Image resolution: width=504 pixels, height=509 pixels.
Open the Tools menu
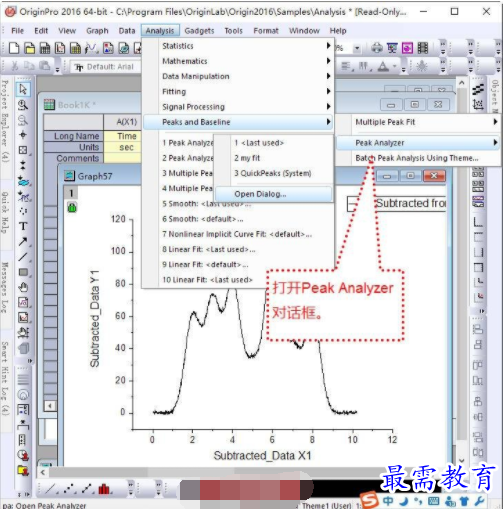click(233, 31)
